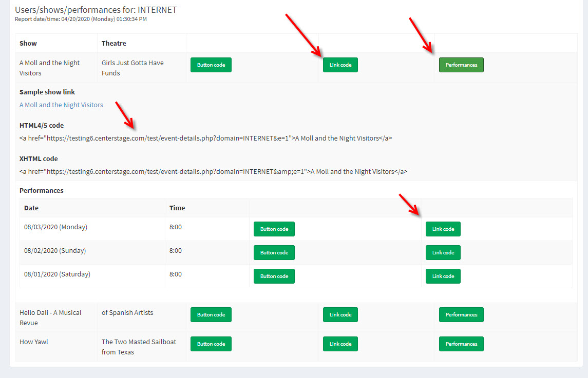Click Button code for How Yawl

(211, 344)
